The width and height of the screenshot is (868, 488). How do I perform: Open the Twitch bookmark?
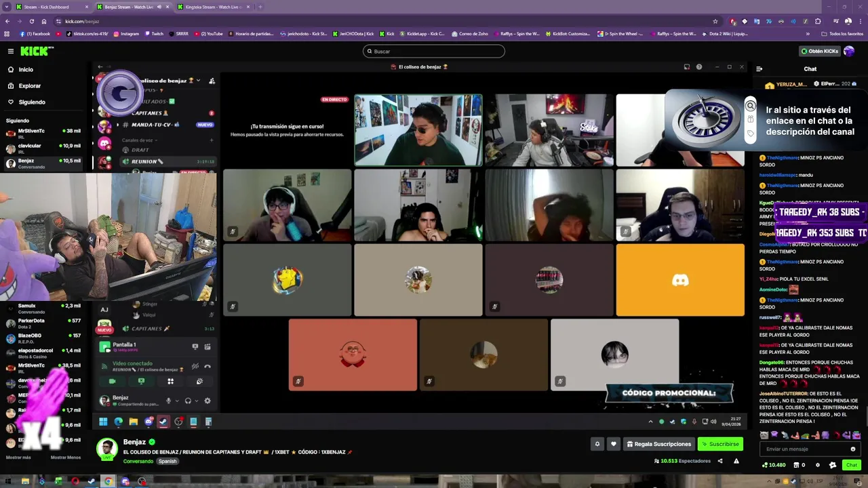coord(154,34)
